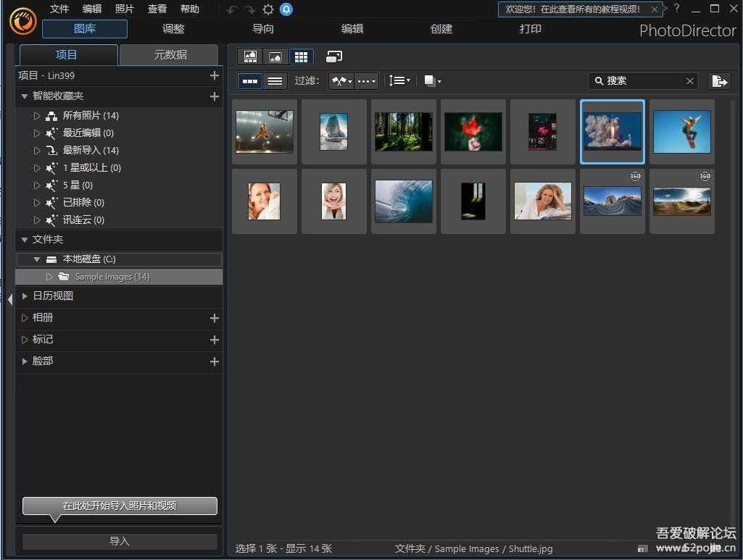
Task: Click the plus icon beside 智能收藏夹
Action: click(x=214, y=96)
